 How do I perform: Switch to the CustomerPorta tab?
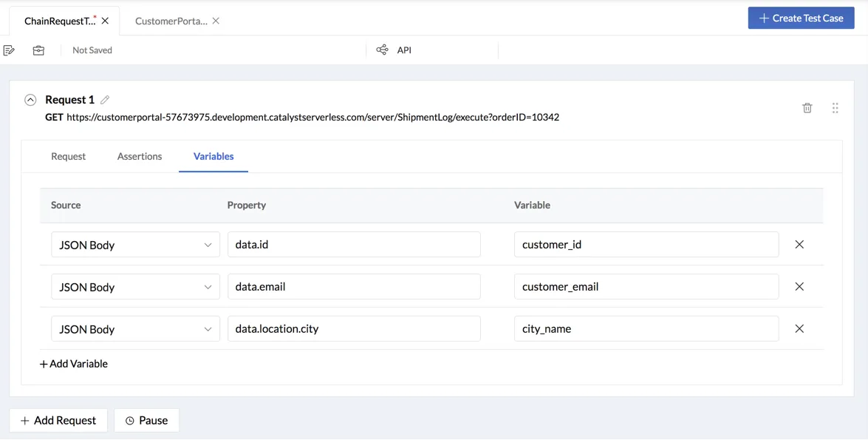pyautogui.click(x=171, y=21)
